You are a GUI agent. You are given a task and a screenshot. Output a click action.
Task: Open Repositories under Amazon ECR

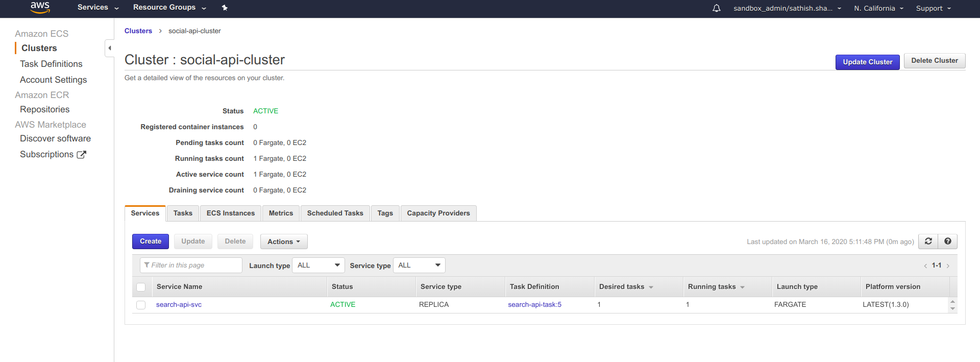(x=45, y=109)
